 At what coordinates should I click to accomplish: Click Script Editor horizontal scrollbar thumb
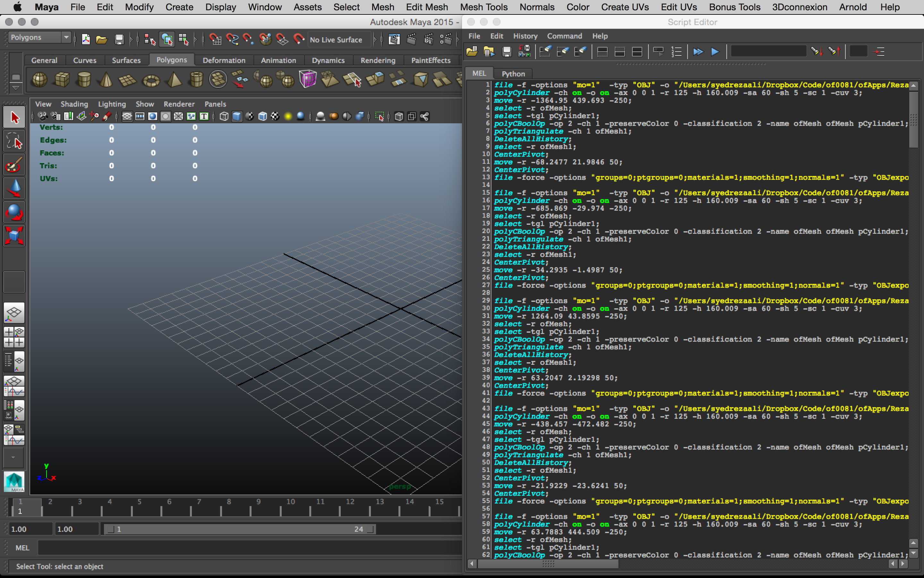point(548,564)
